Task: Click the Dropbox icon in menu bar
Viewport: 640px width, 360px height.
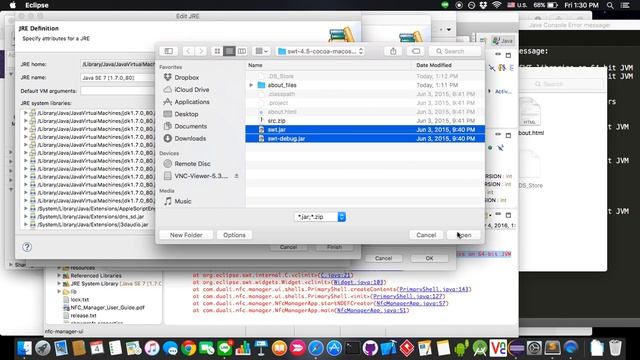Action: (483, 5)
